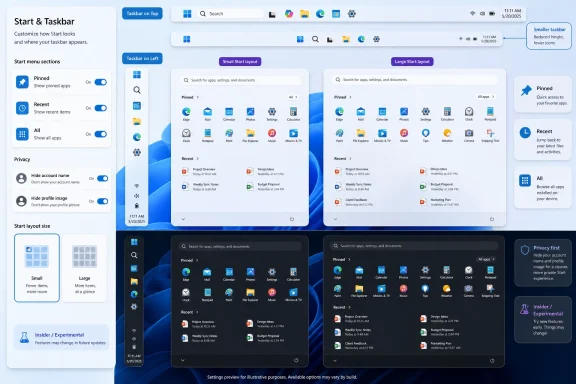Open Settings gear on the top taskbar
Viewport: 576px width, 384px height.
click(352, 14)
